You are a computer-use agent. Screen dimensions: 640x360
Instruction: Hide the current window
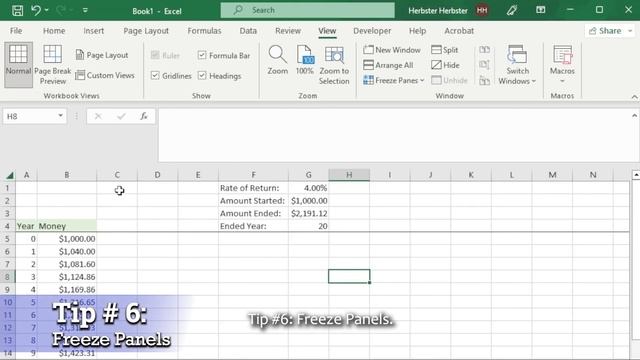(445, 65)
